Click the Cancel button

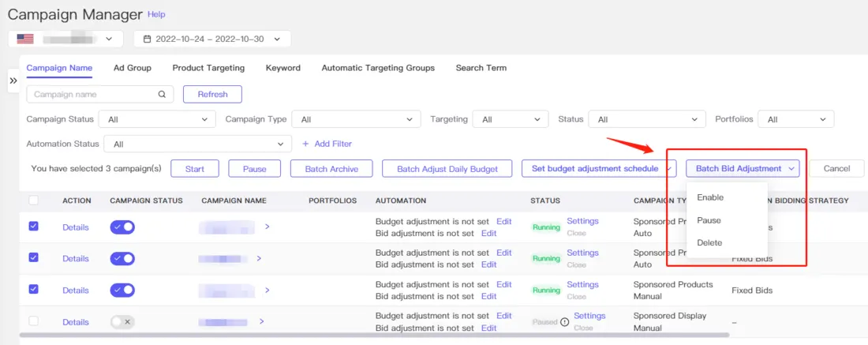(836, 168)
